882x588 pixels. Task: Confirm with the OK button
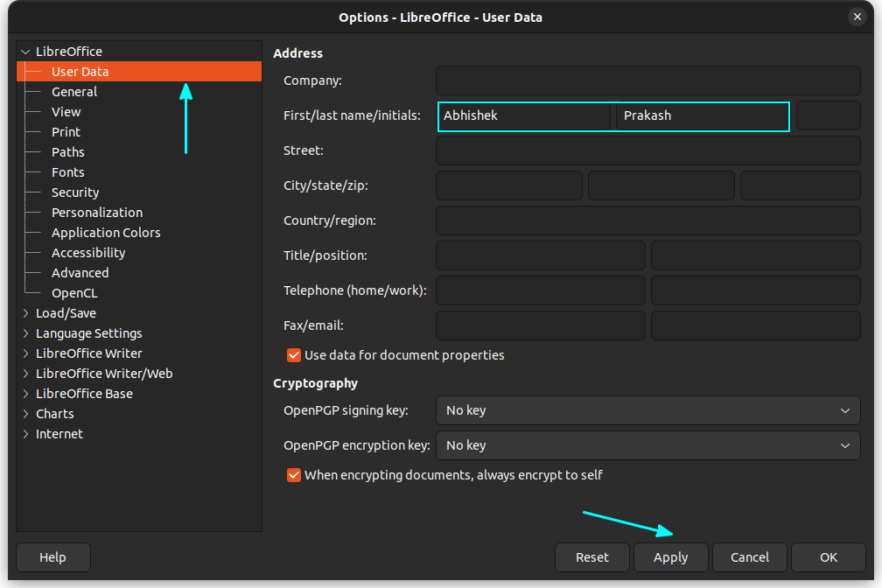point(829,557)
